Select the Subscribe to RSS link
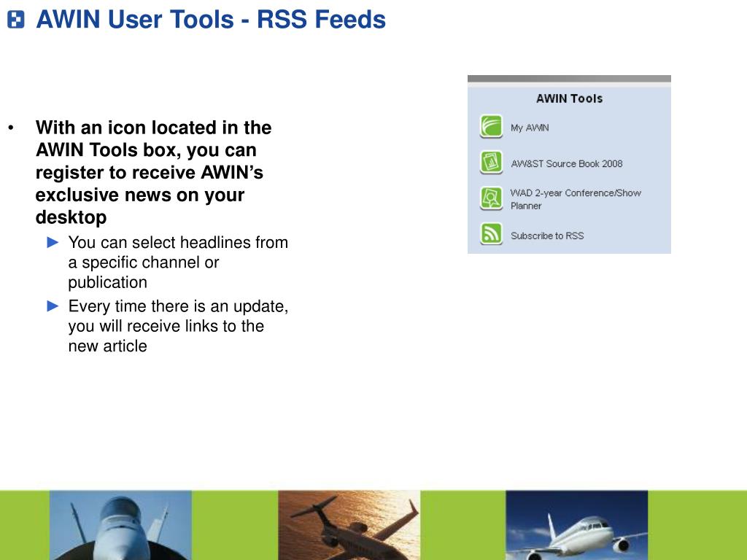Image resolution: width=747 pixels, height=560 pixels. [x=547, y=236]
